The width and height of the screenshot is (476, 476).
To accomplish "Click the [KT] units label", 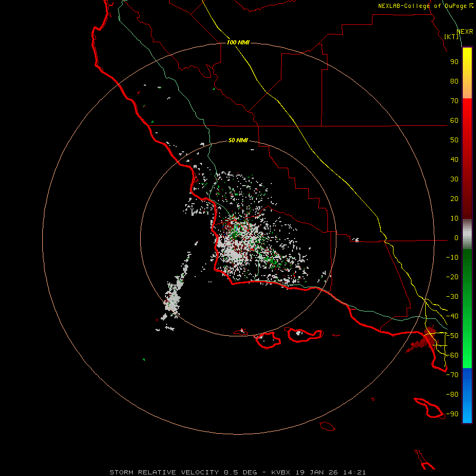I will point(452,36).
